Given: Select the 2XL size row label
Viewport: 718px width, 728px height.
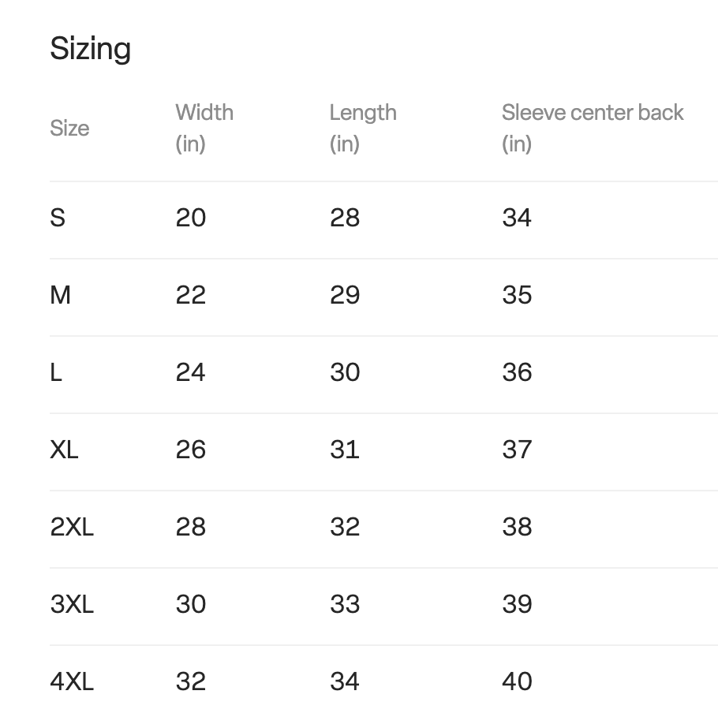Looking at the screenshot, I should tap(72, 527).
